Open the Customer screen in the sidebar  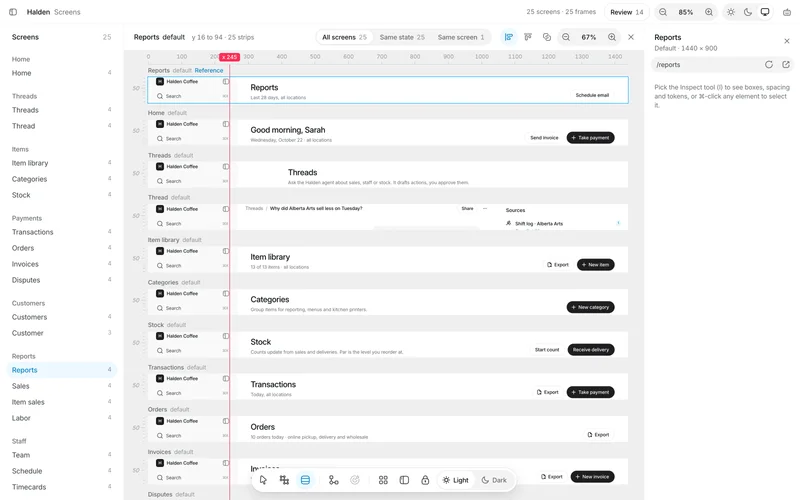click(x=61, y=333)
